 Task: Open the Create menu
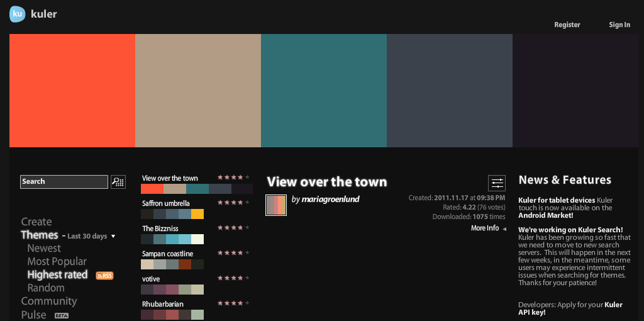(x=36, y=222)
